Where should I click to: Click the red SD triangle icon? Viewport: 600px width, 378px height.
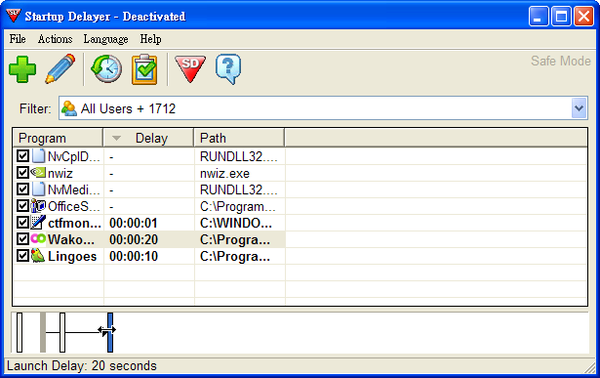click(190, 69)
